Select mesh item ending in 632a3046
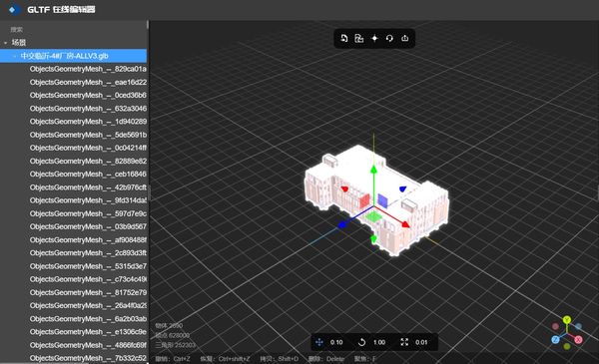The width and height of the screenshot is (599, 364). click(x=88, y=109)
